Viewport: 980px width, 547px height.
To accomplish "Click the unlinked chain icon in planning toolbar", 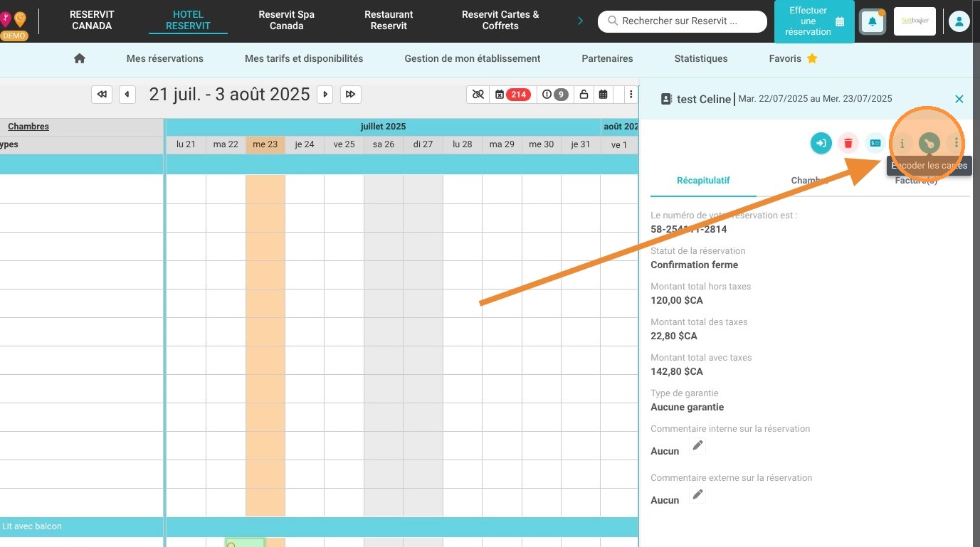I will coord(478,95).
